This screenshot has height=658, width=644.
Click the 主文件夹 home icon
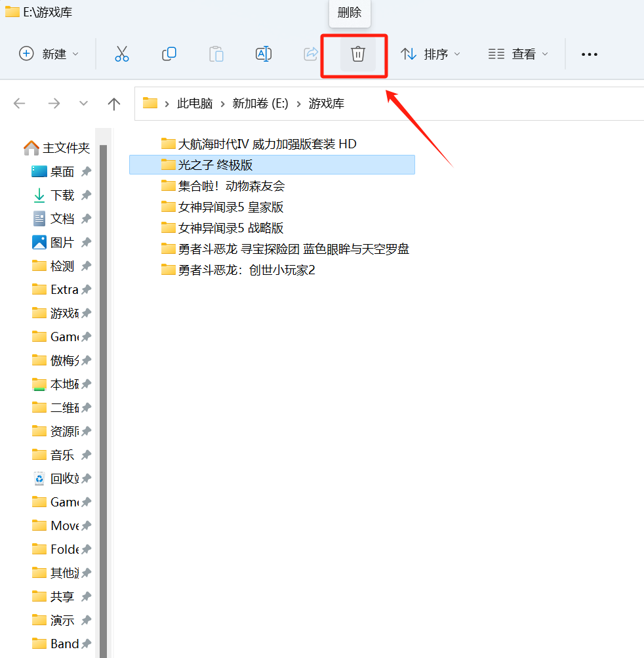[x=31, y=148]
